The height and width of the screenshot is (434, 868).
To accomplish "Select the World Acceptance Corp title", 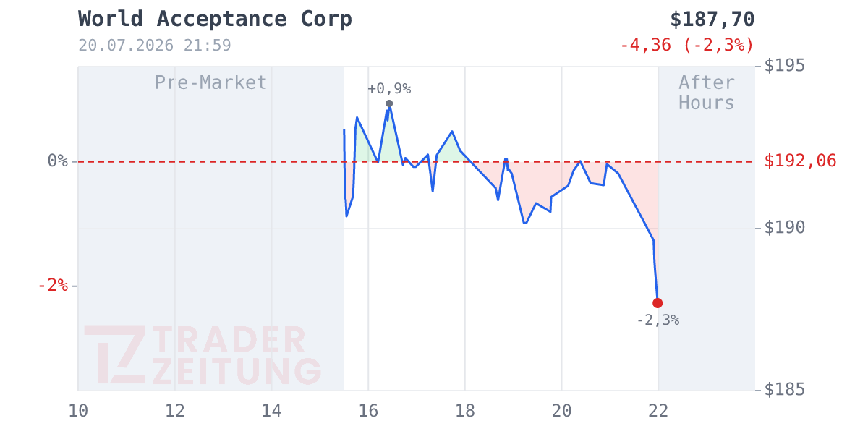I will (x=216, y=20).
